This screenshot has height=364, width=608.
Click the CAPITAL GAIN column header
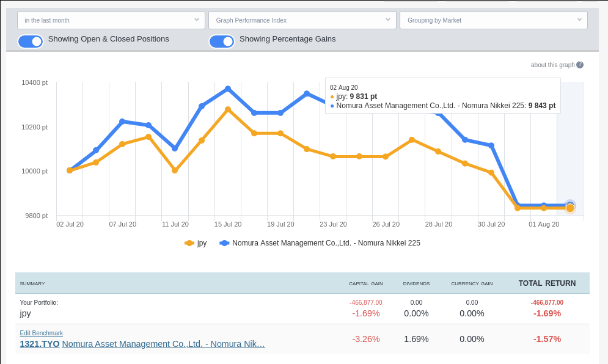tap(366, 283)
